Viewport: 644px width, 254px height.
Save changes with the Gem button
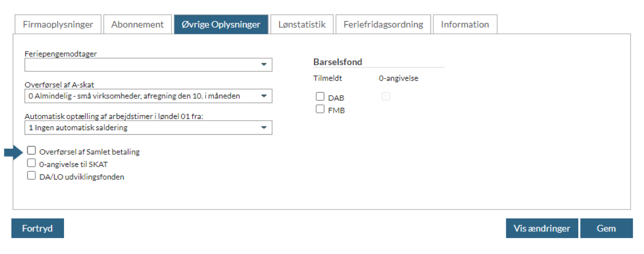[x=606, y=228]
